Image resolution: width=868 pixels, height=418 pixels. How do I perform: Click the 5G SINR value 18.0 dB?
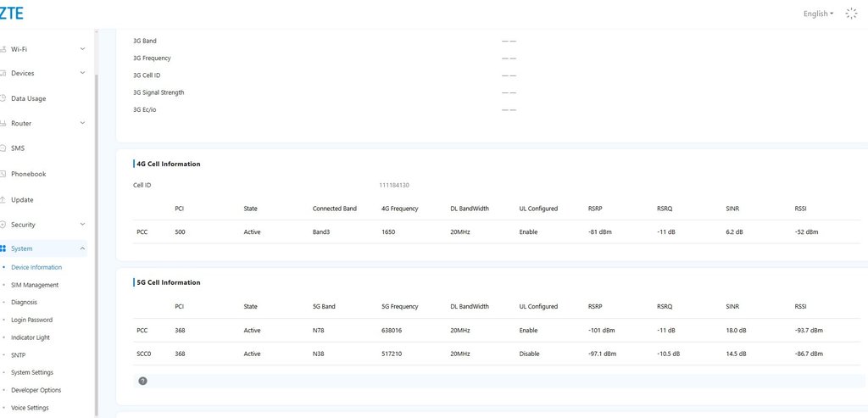click(x=737, y=331)
